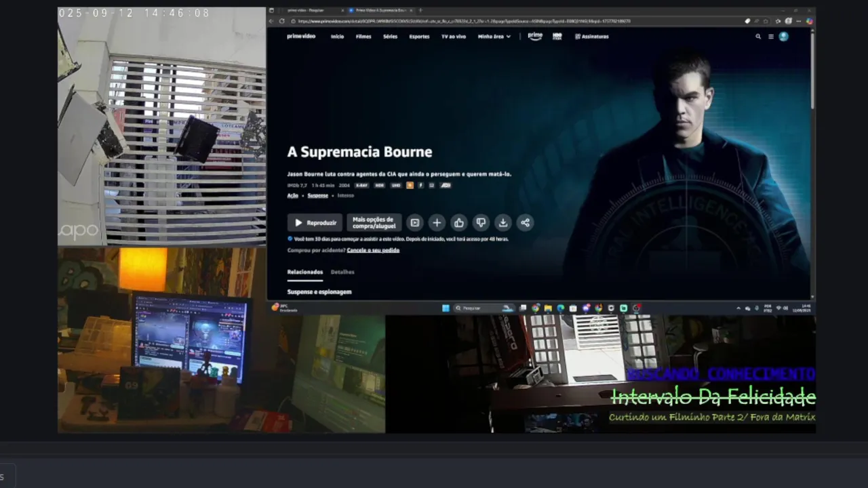Open the Edge icon in the taskbar
The image size is (868, 488).
coord(561,308)
